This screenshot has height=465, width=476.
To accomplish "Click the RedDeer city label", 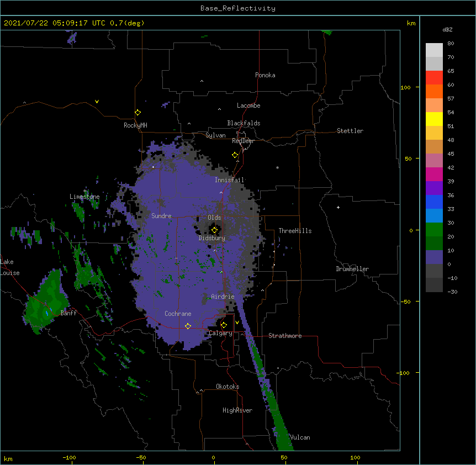I will point(243,141).
